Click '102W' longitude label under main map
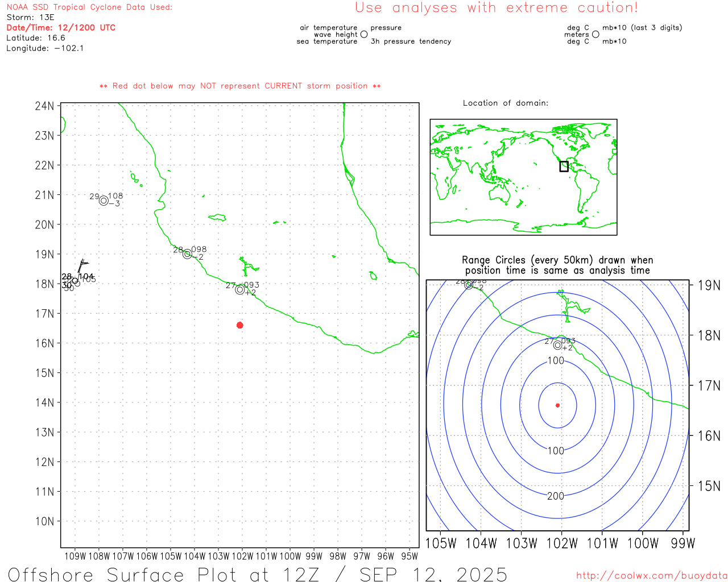The width and height of the screenshot is (728, 582). click(242, 556)
